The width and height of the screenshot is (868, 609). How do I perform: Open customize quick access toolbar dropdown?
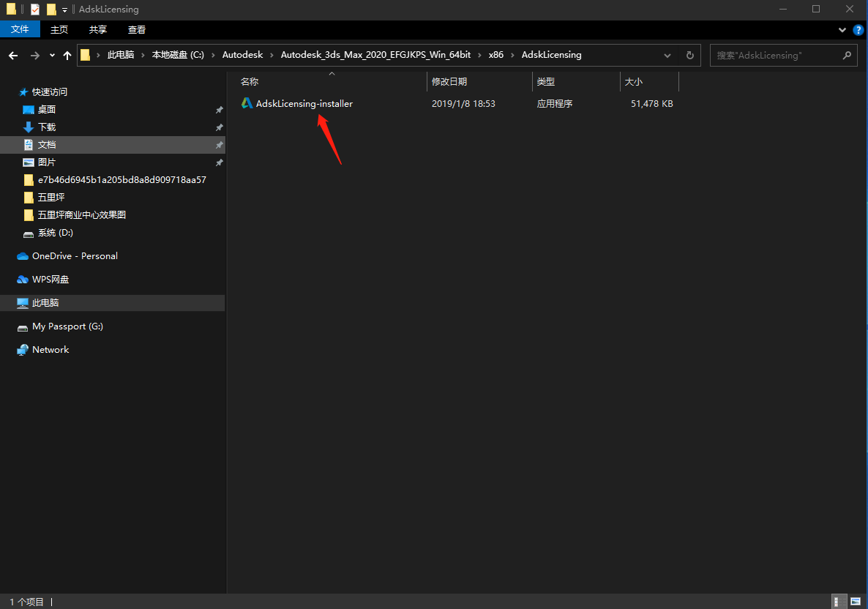click(x=64, y=10)
